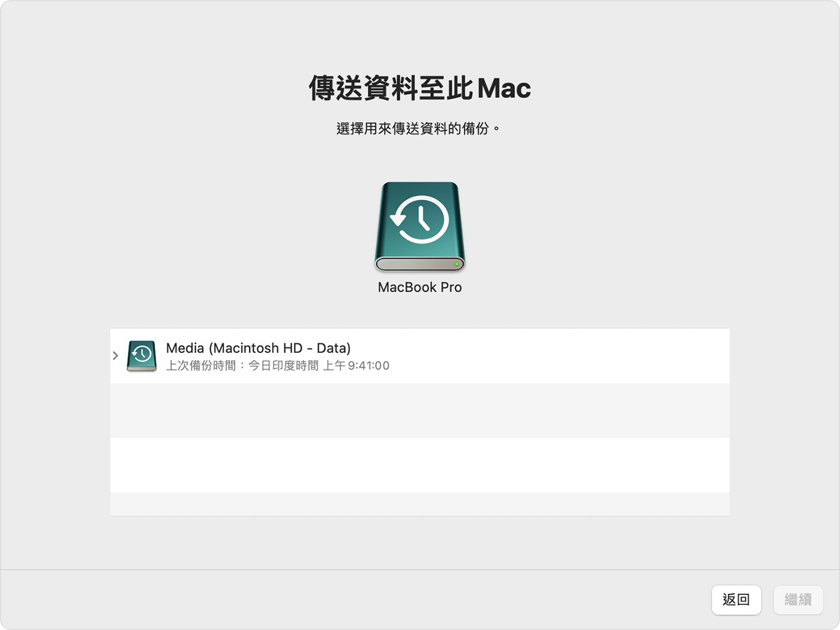This screenshot has width=840, height=630.
Task: Expand the Media (Macintosh HD - Data) backup row
Action: 115,356
